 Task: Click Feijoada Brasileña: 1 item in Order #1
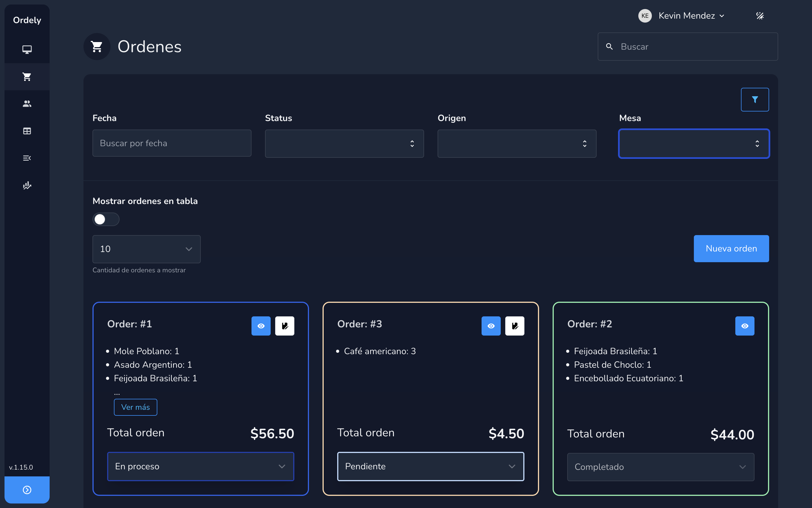point(155,378)
